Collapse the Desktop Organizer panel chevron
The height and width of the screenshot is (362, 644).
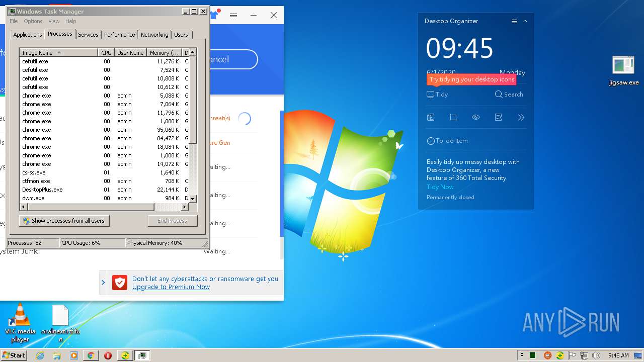525,21
